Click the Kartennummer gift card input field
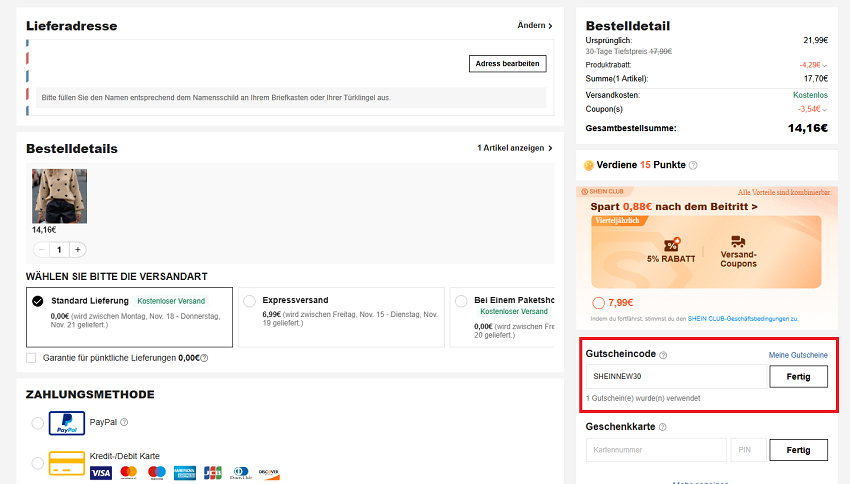 point(655,450)
